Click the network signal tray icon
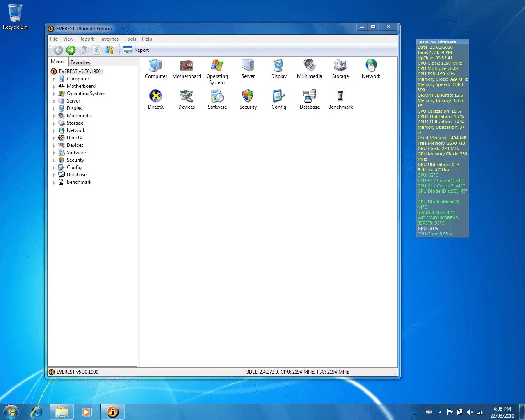The height and width of the screenshot is (420, 525). (479, 412)
